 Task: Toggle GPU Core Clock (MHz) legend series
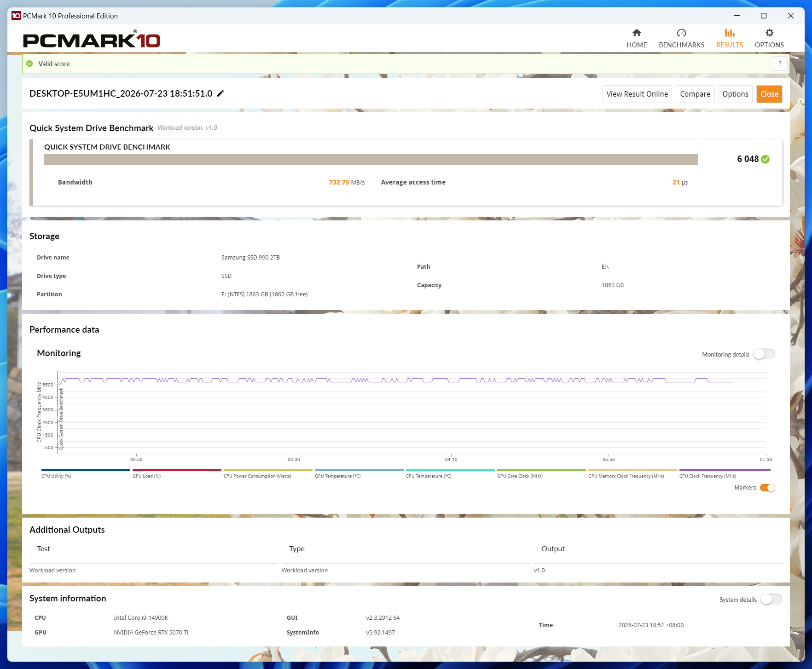pos(541,473)
